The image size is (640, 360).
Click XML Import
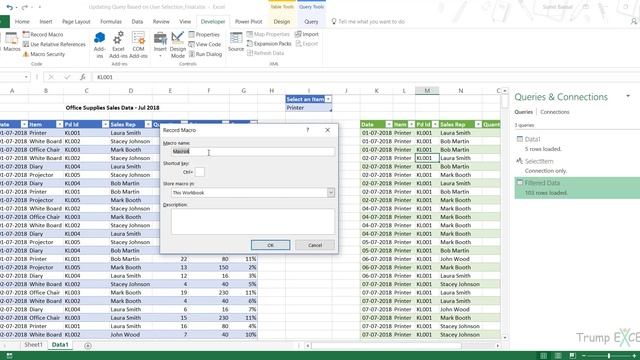[x=307, y=34]
